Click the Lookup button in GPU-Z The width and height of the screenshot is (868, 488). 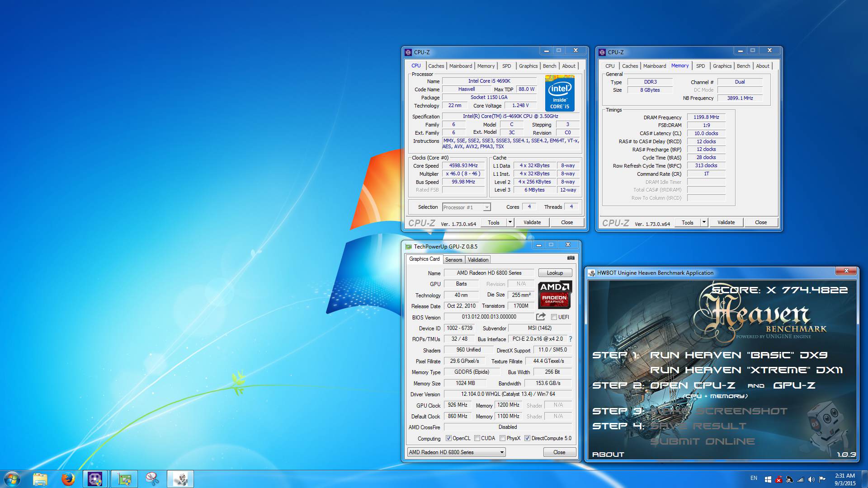pos(555,273)
